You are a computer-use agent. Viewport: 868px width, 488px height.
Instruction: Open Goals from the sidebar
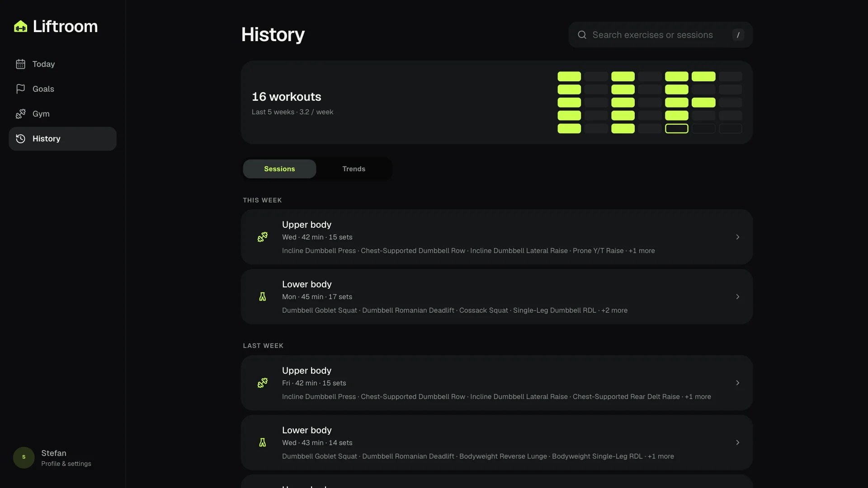click(x=62, y=89)
